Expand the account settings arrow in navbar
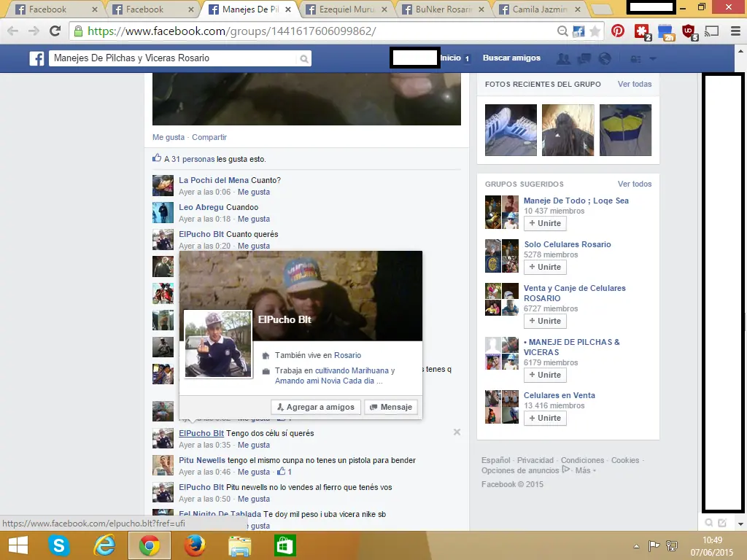Viewport: 747px width, 560px height. tap(653, 58)
